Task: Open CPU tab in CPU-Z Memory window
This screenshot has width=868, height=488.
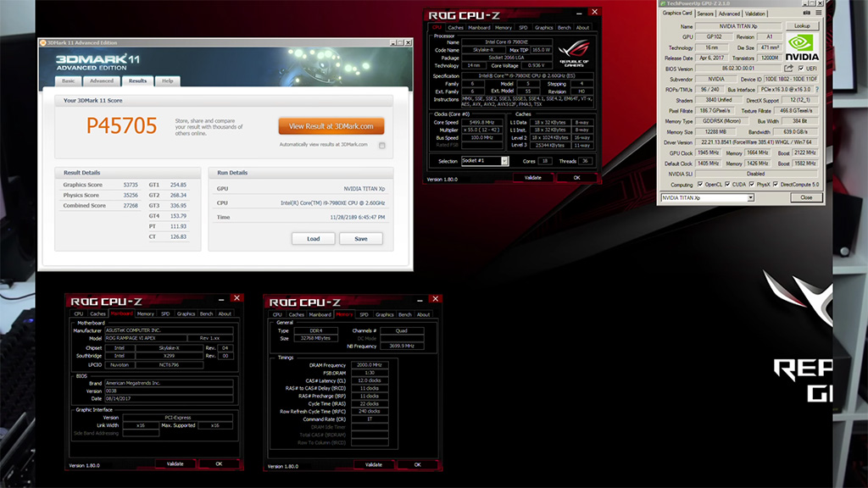Action: [x=277, y=314]
